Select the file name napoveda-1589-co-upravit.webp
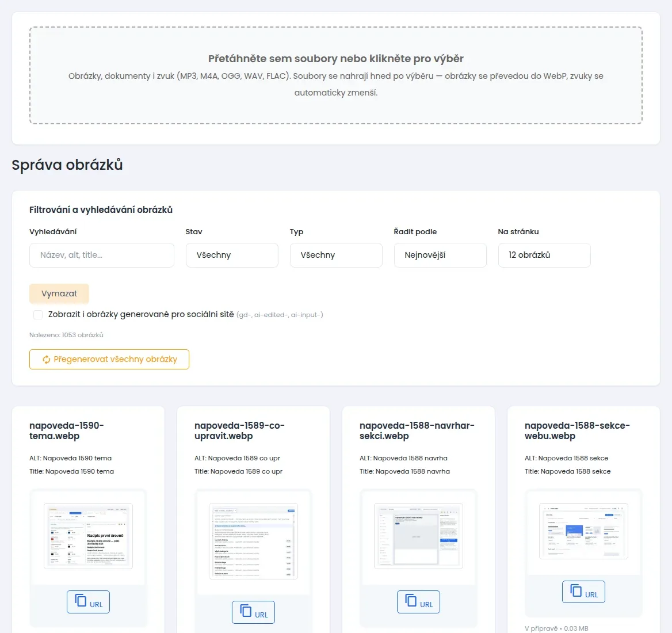The height and width of the screenshot is (633, 672). (239, 430)
